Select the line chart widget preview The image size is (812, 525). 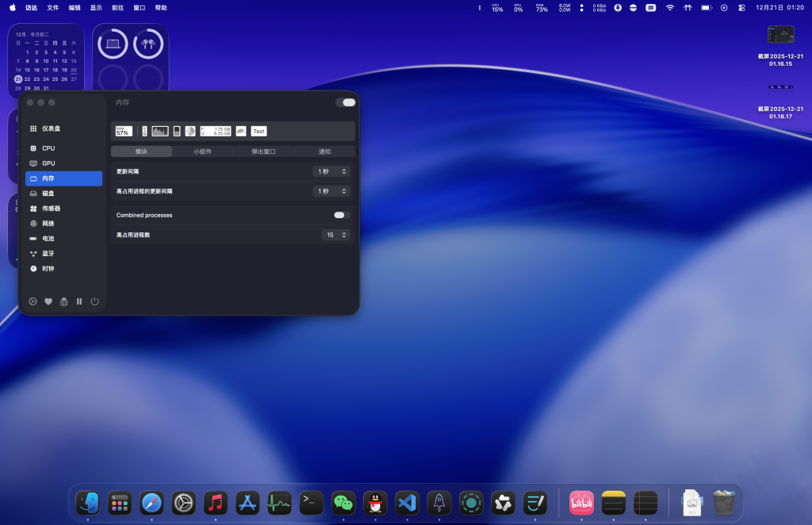tap(160, 131)
